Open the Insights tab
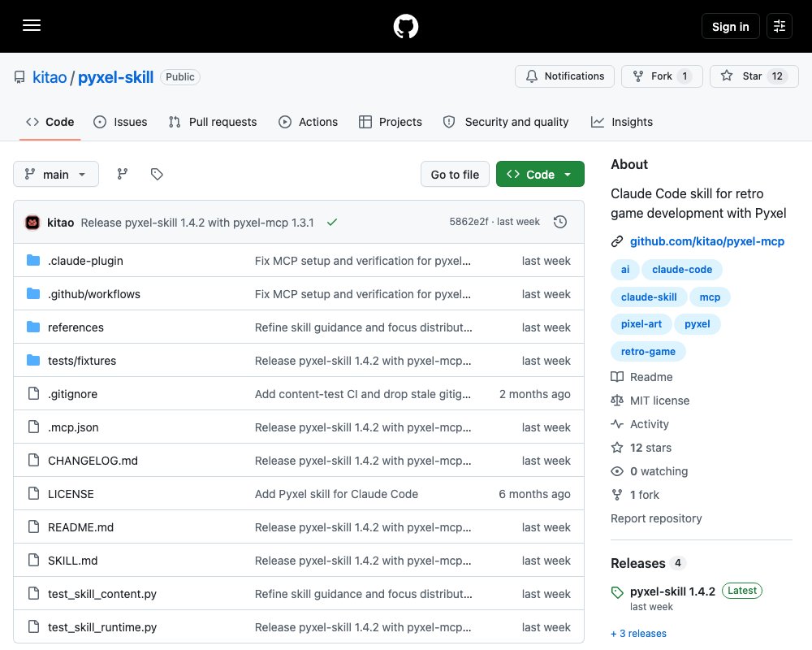 pos(622,122)
